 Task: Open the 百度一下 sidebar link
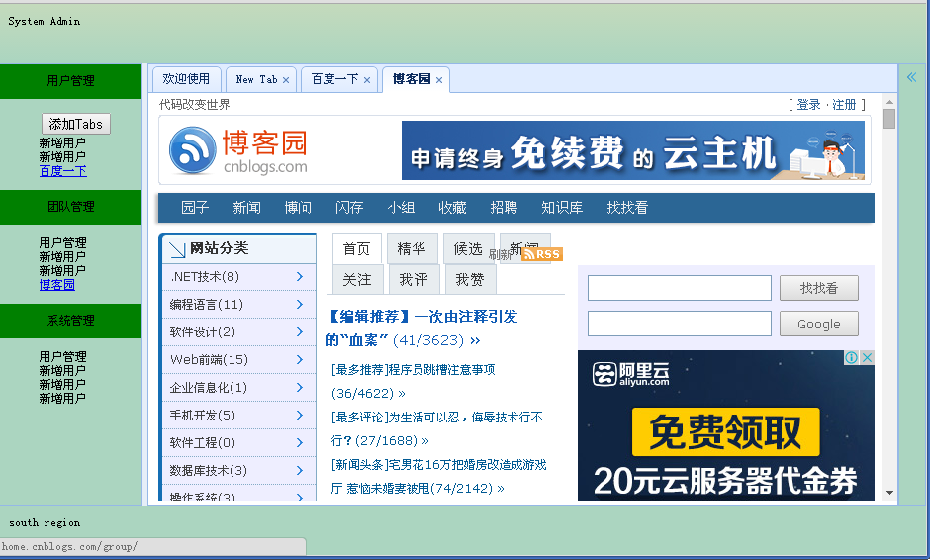63,171
